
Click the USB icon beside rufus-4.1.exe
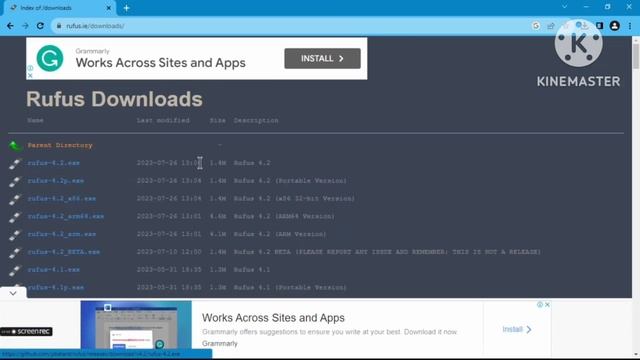[15, 270]
